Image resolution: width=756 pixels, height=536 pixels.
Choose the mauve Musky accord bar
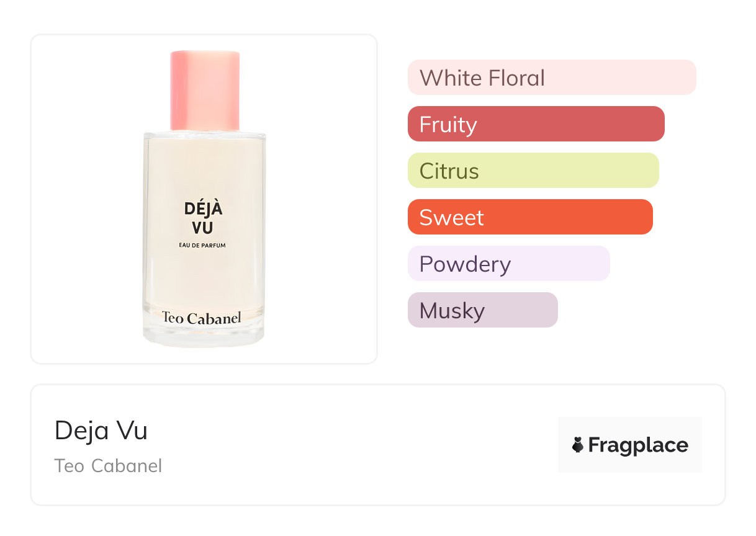(x=482, y=310)
